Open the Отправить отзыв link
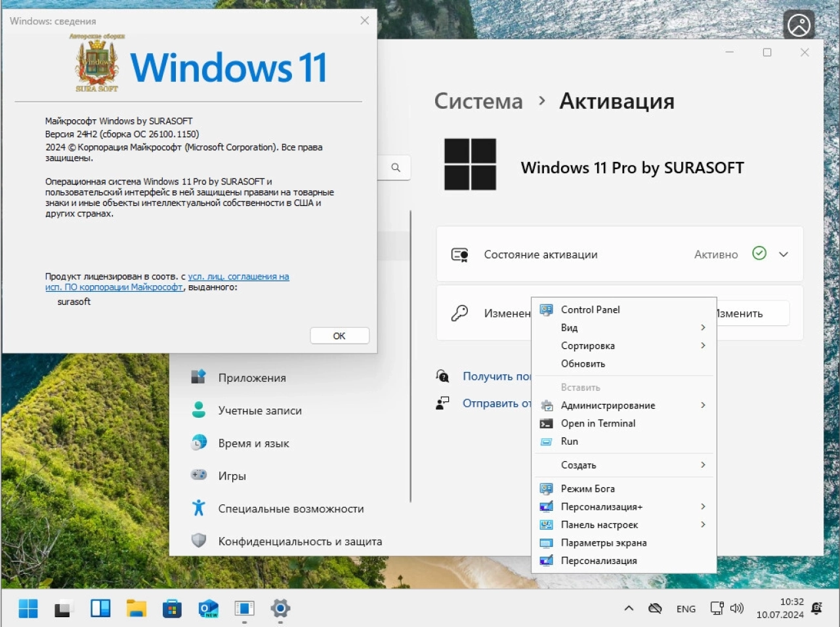 497,403
